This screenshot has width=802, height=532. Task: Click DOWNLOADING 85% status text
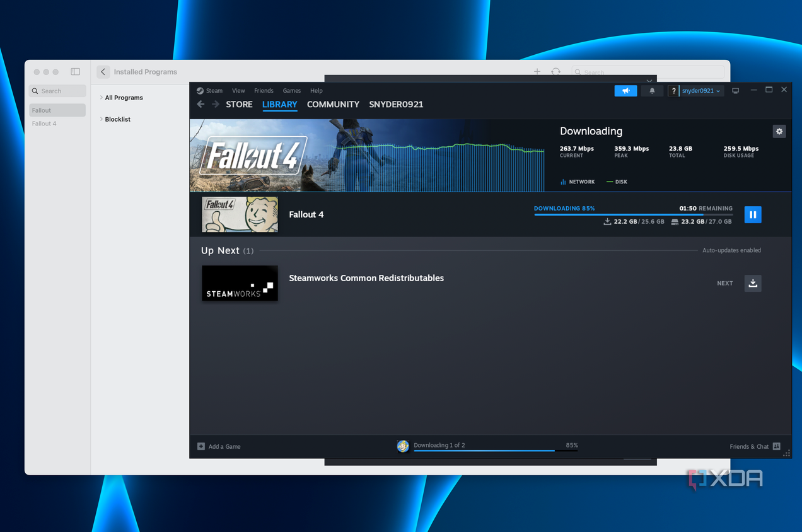coord(564,208)
